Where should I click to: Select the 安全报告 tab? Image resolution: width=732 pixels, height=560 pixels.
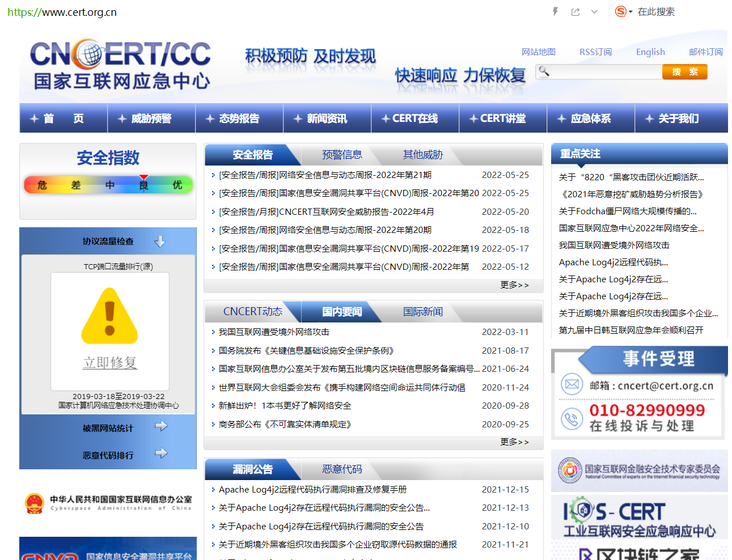(253, 155)
